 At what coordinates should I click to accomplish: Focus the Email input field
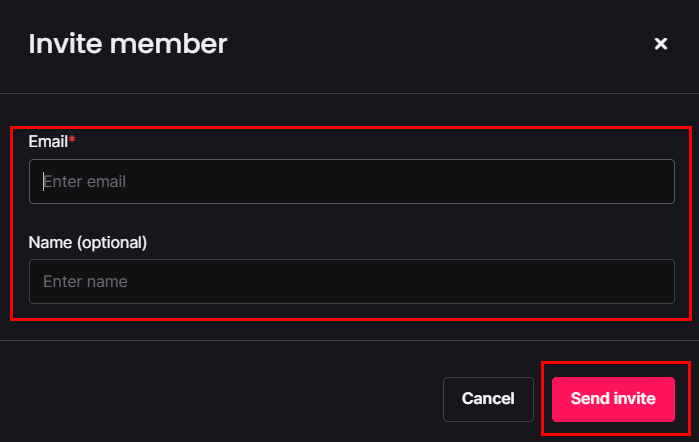coord(351,182)
